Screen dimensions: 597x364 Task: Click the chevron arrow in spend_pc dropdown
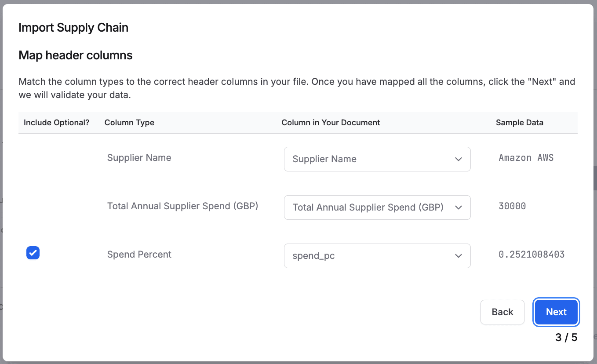(x=459, y=256)
